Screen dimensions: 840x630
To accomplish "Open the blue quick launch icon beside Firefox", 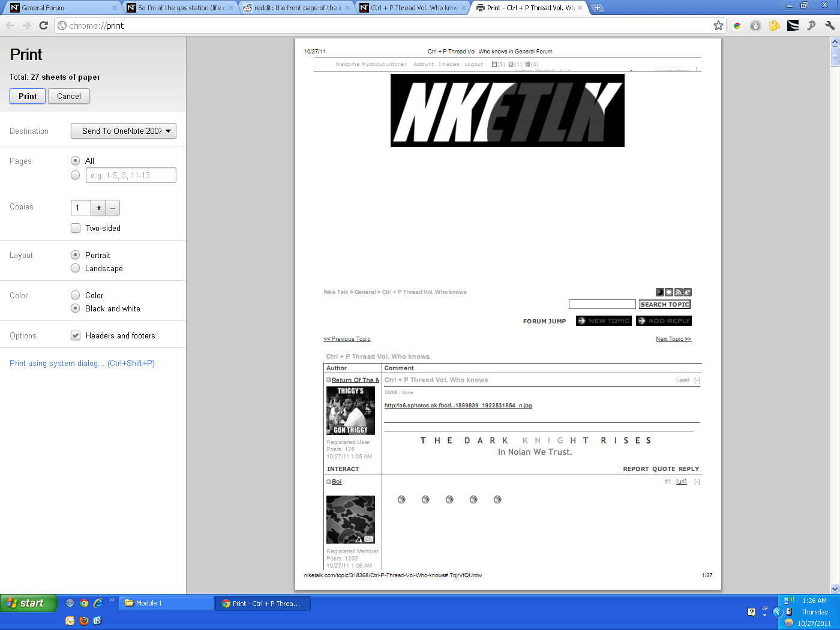I will coord(98,620).
